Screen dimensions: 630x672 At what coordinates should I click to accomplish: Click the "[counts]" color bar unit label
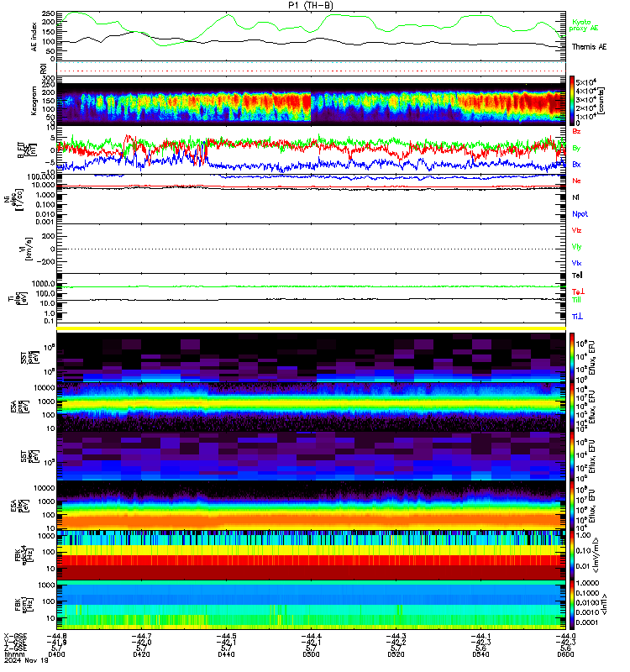[x=601, y=101]
